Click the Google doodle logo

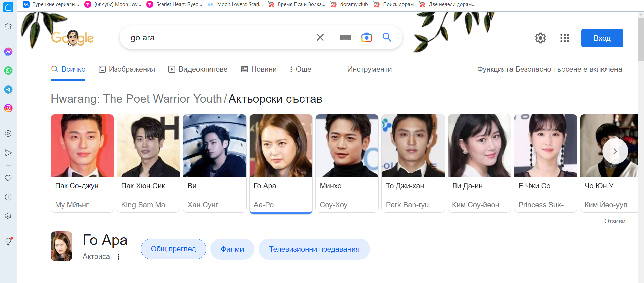[x=72, y=38]
